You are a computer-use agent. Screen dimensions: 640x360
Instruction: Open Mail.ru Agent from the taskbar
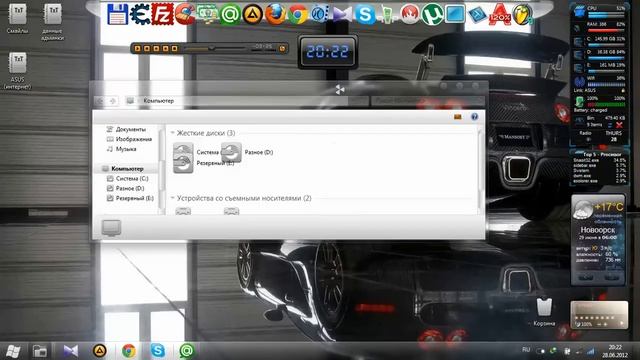pos(187,351)
